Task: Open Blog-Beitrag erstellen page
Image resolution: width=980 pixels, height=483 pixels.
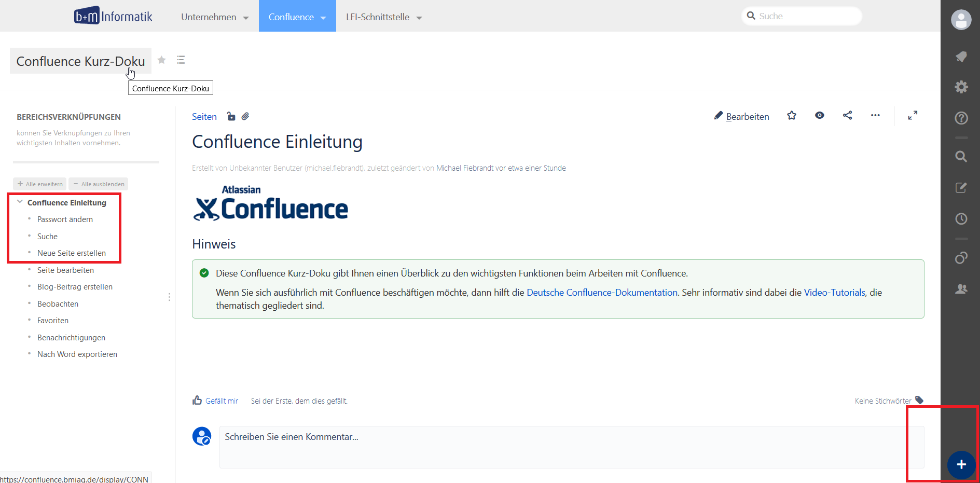Action: [x=75, y=287]
